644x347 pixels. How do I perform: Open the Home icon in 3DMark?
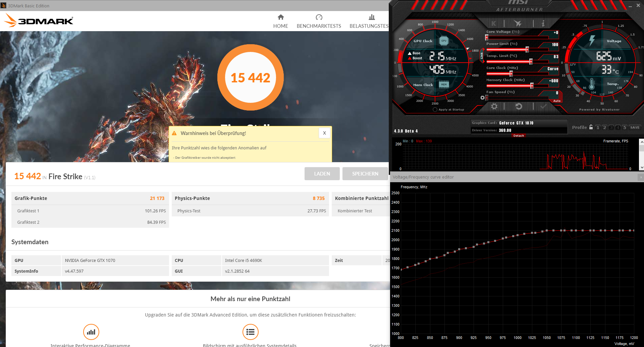pos(281,17)
